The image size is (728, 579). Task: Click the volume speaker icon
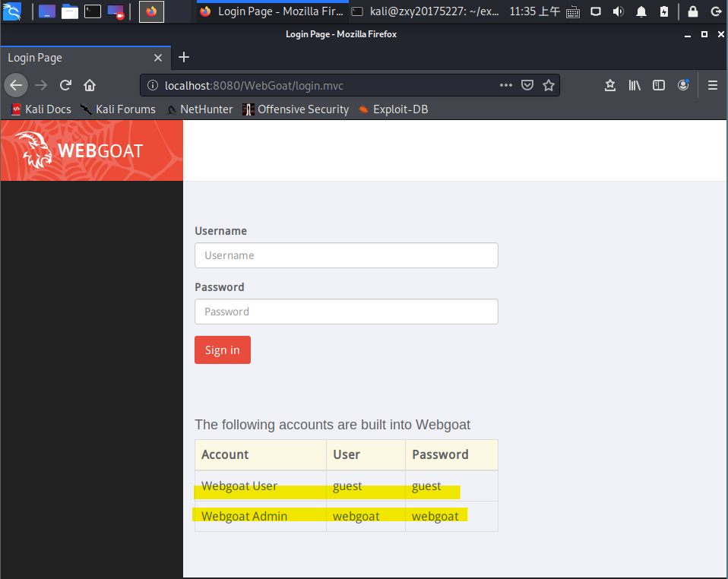point(618,11)
